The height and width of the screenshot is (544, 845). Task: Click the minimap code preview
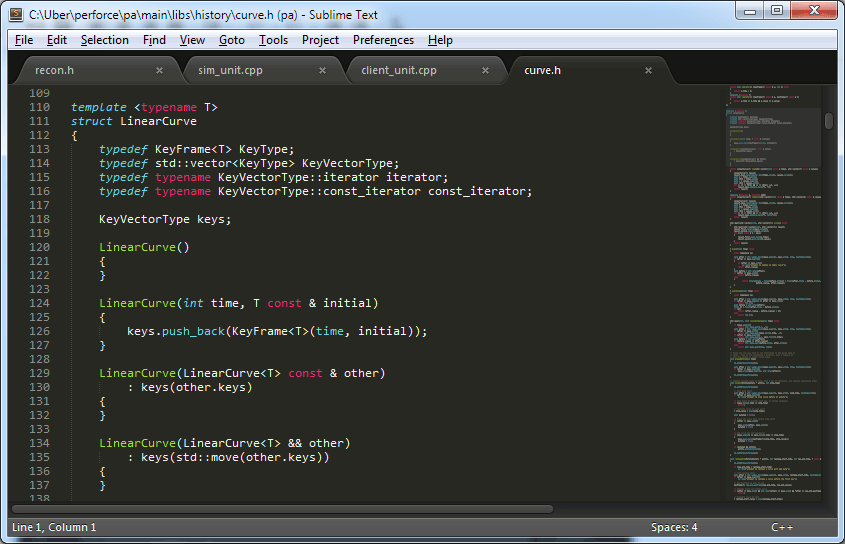[x=774, y=300]
